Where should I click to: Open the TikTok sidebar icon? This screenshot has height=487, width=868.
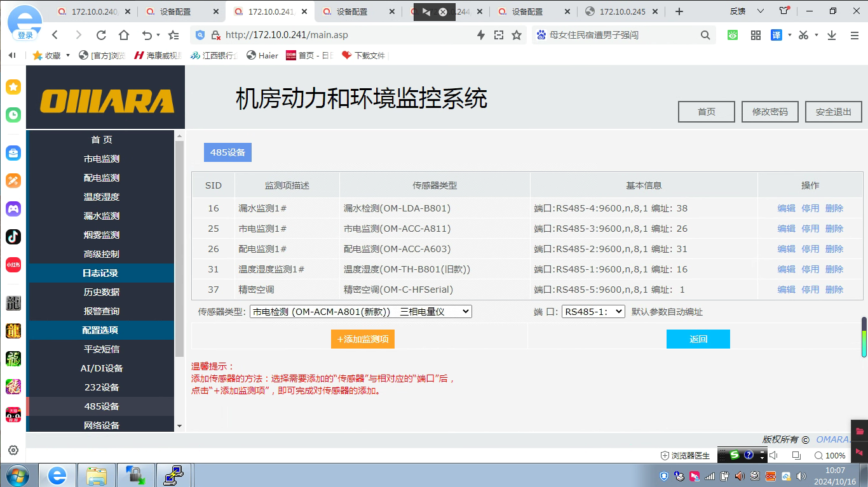point(13,236)
